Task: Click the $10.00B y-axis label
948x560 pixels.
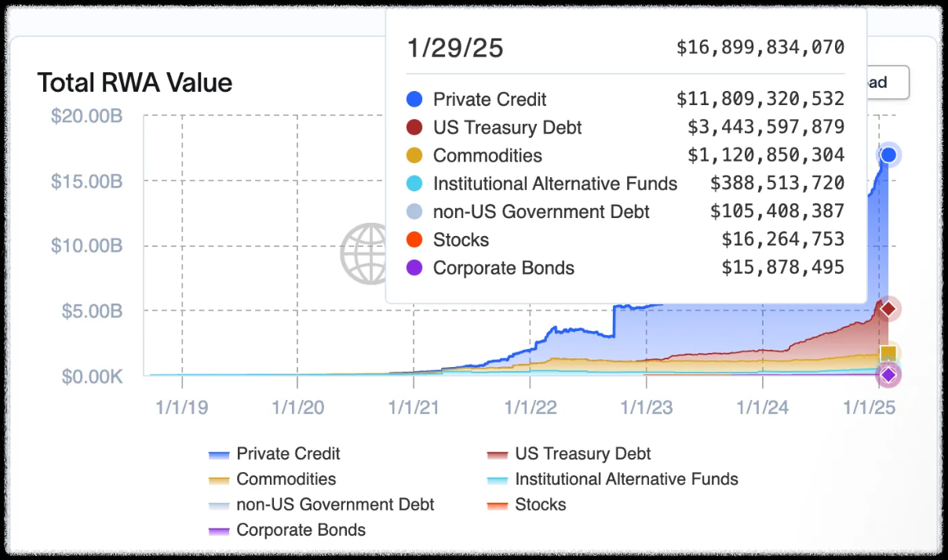Action: click(x=86, y=245)
